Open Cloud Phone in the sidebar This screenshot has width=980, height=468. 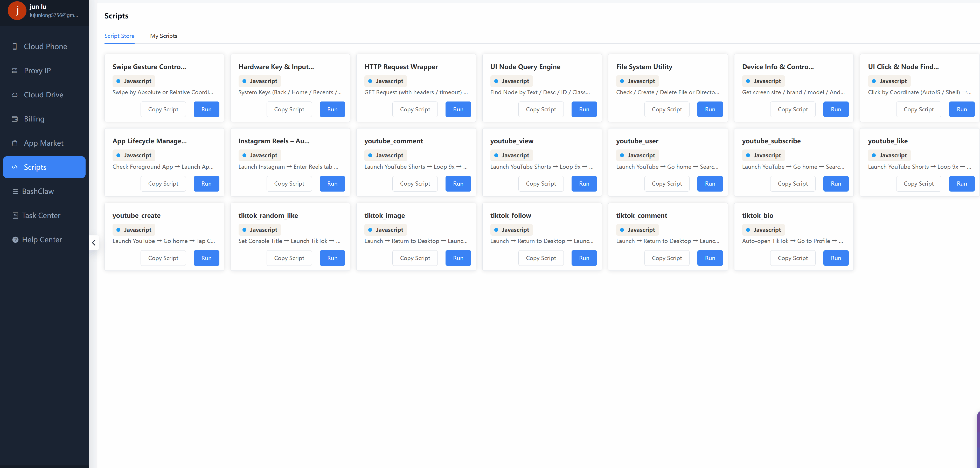45,46
